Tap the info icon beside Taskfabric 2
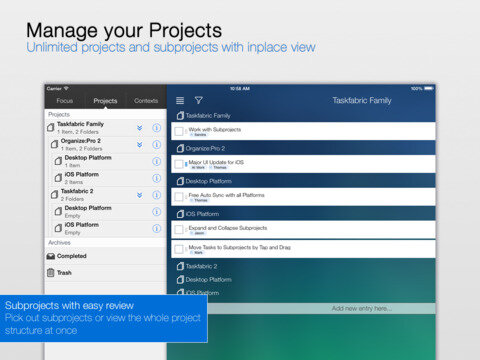The image size is (480, 360). (156, 195)
